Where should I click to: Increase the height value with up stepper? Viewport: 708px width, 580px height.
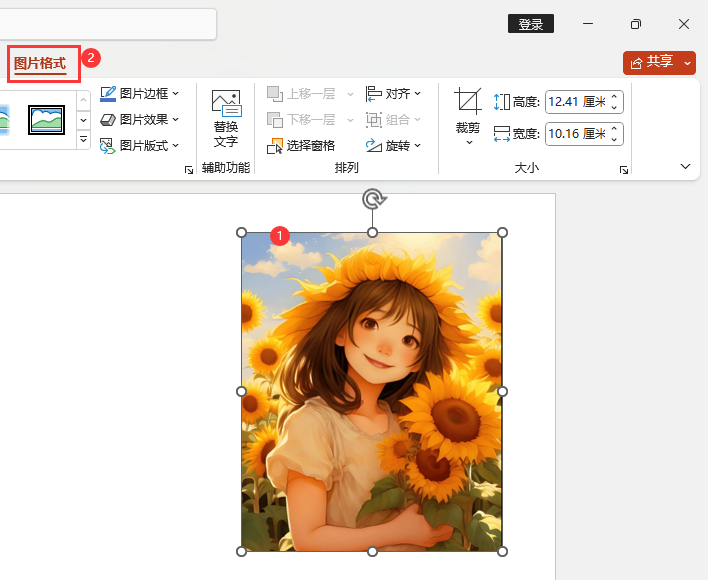615,97
